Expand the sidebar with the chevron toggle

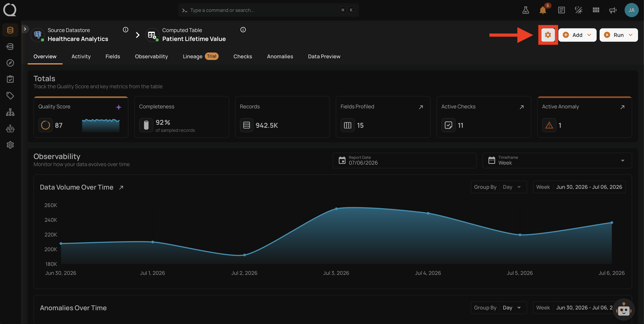[x=25, y=29]
